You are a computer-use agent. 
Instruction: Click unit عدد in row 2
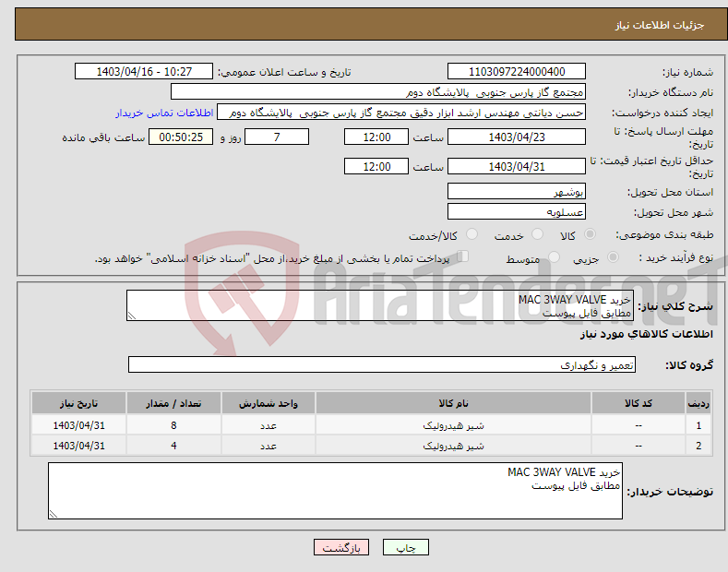(x=269, y=446)
